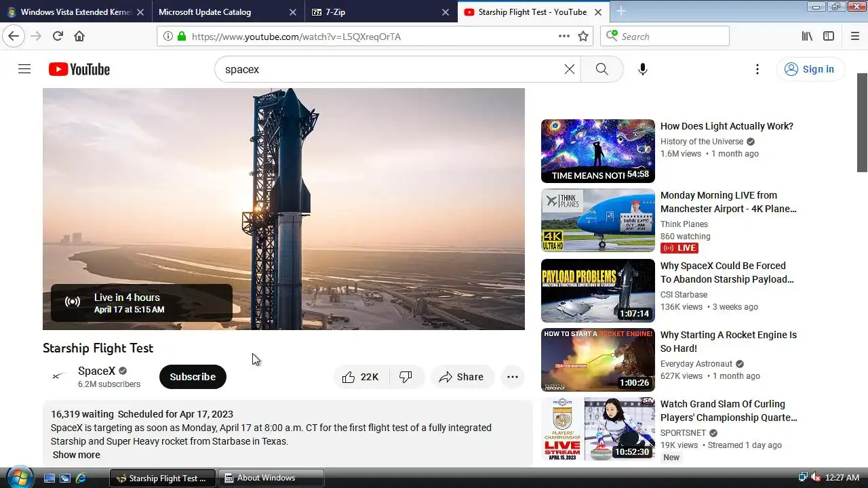Image resolution: width=868 pixels, height=488 pixels.
Task: Toggle the Firefox sidebar icon
Action: (x=829, y=36)
